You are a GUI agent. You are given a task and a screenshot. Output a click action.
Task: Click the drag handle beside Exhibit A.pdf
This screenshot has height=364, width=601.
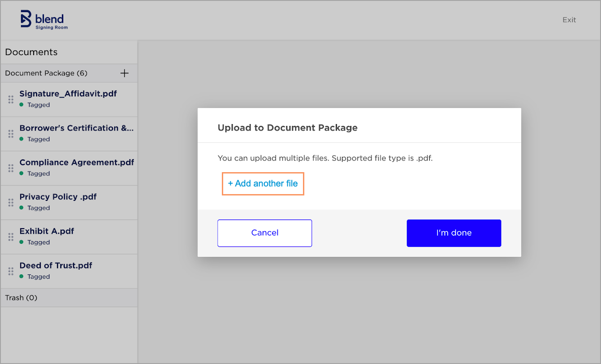click(x=11, y=237)
